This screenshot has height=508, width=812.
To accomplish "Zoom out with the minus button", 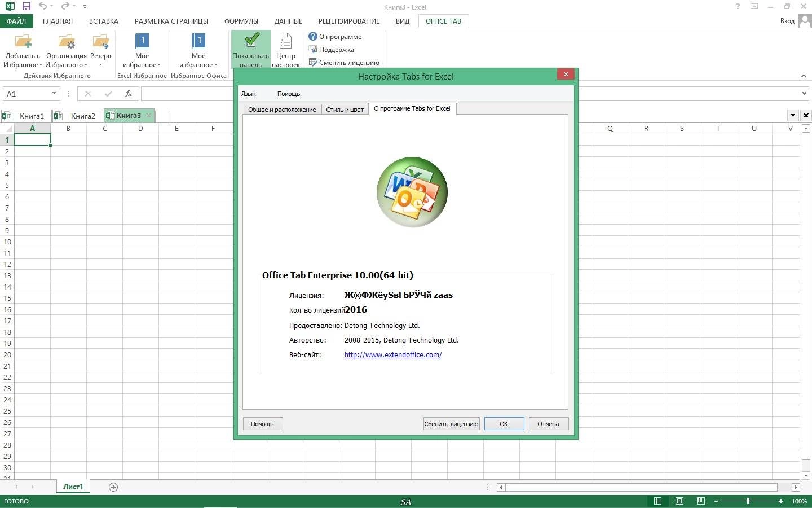I will pos(716,501).
